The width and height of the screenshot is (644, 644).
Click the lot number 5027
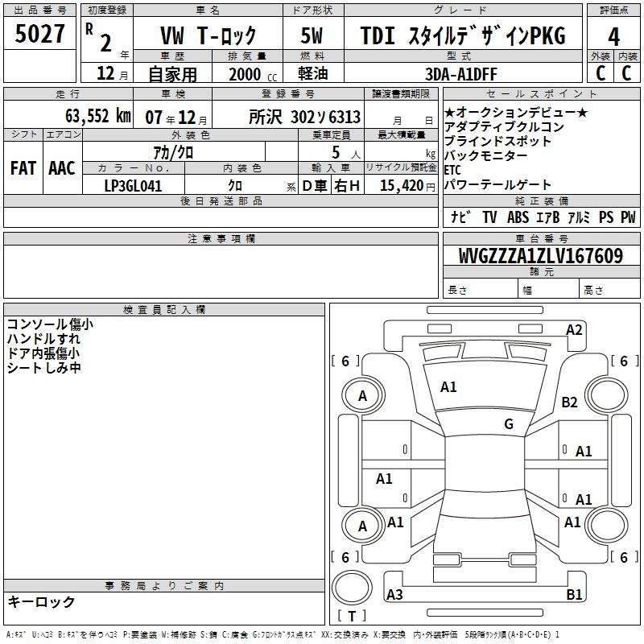point(39,34)
